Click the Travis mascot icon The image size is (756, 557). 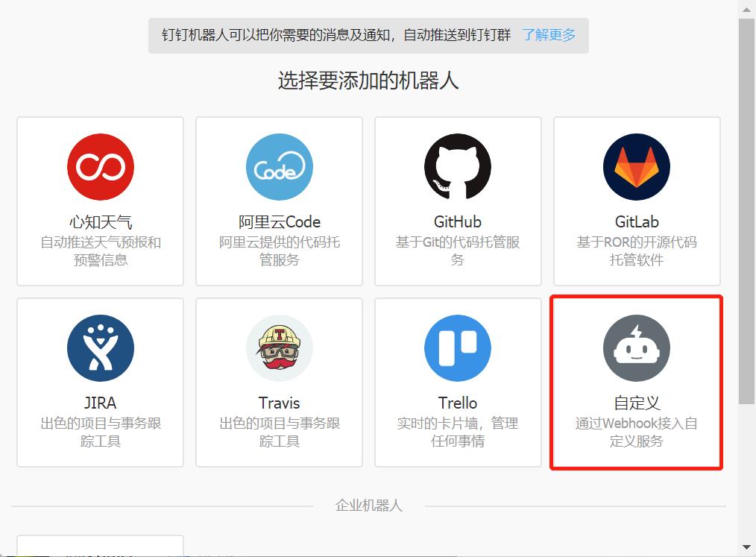click(279, 348)
